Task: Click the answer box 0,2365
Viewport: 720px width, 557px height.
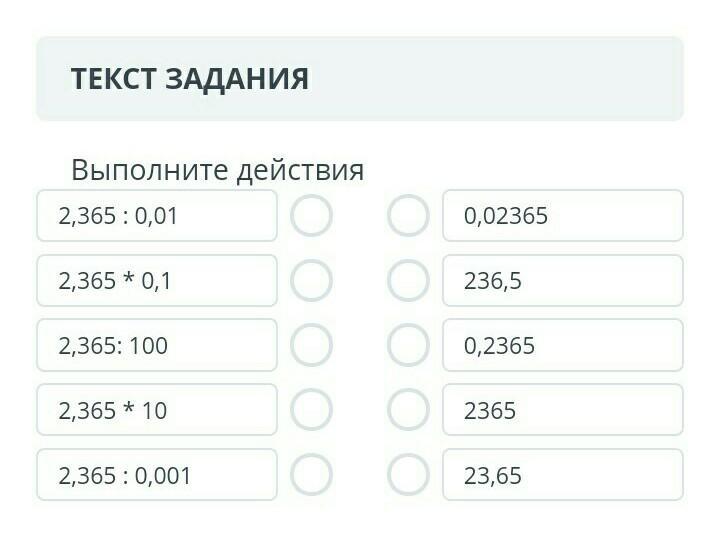Action: pyautogui.click(x=563, y=346)
